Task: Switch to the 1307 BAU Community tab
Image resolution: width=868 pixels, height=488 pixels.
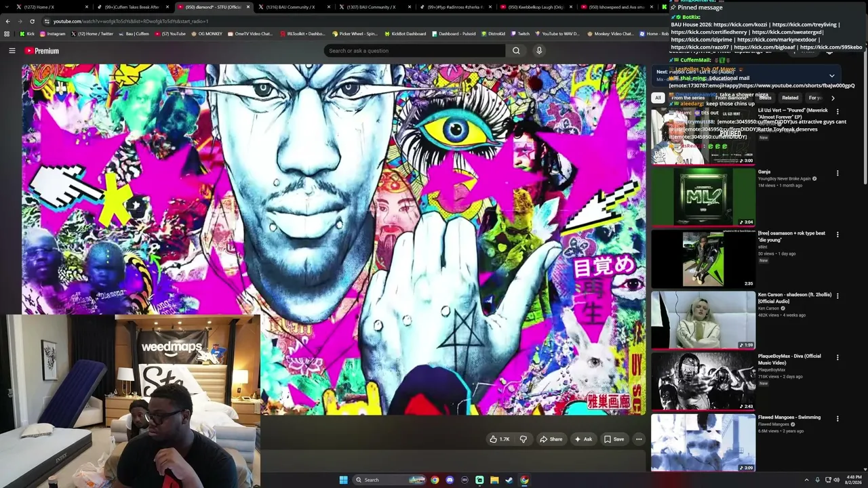Action: pyautogui.click(x=375, y=7)
